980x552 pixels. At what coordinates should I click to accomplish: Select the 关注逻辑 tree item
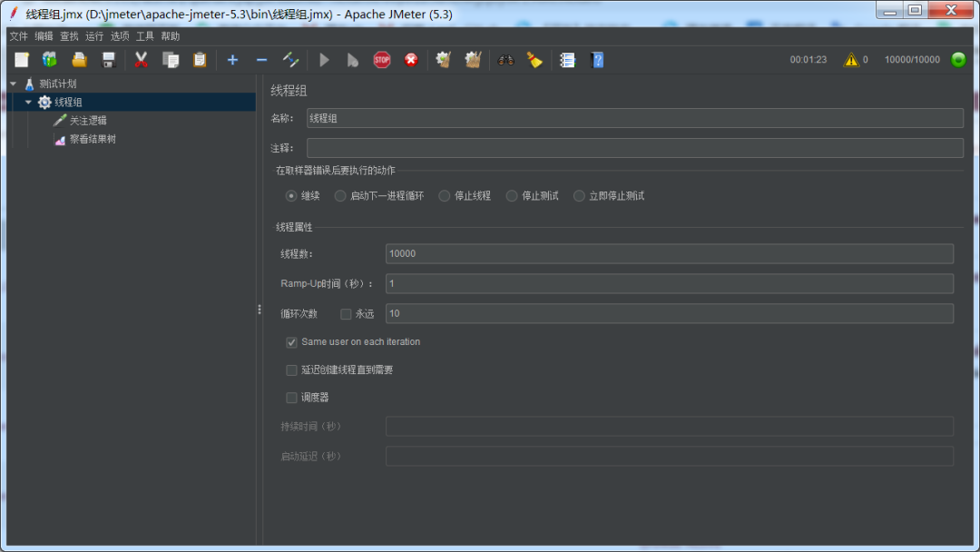pyautogui.click(x=88, y=121)
